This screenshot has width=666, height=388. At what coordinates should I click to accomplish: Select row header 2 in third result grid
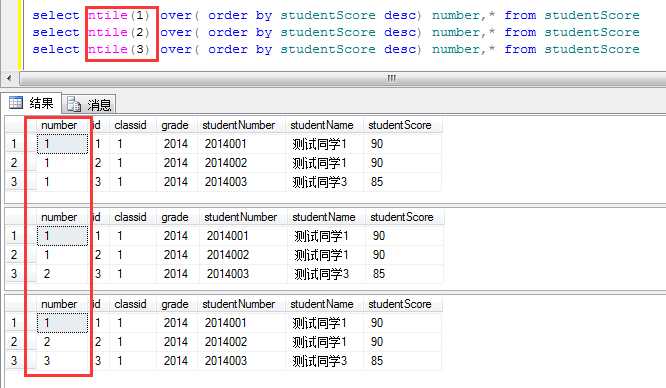14,342
